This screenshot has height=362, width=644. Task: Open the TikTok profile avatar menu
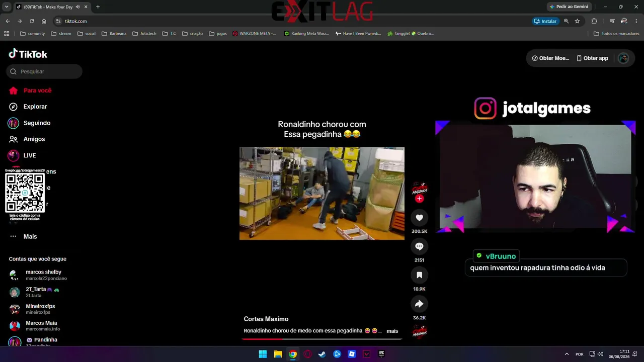[623, 58]
